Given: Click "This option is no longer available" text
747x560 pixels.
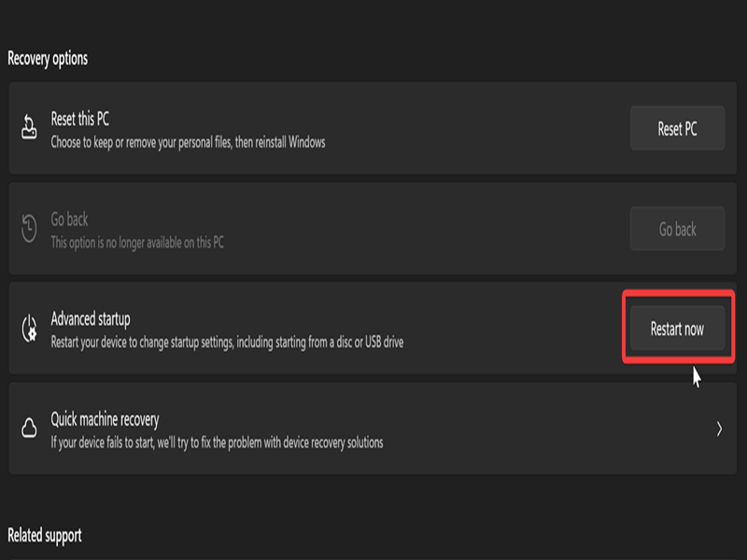Looking at the screenshot, I should pyautogui.click(x=137, y=243).
